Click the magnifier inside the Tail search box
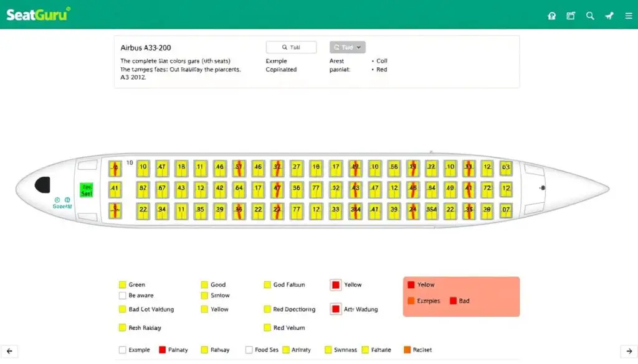 tap(283, 47)
